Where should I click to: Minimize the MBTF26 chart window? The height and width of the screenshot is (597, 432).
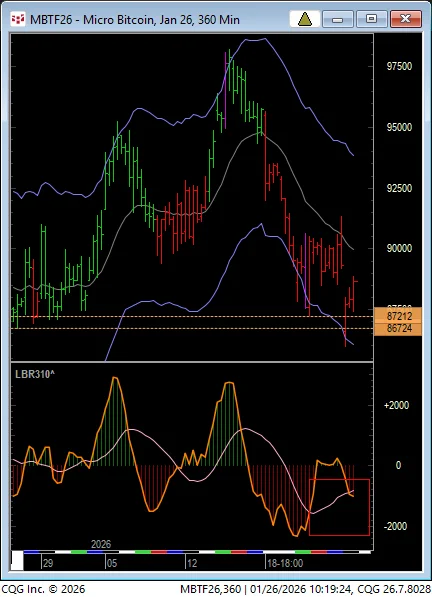pos(338,19)
